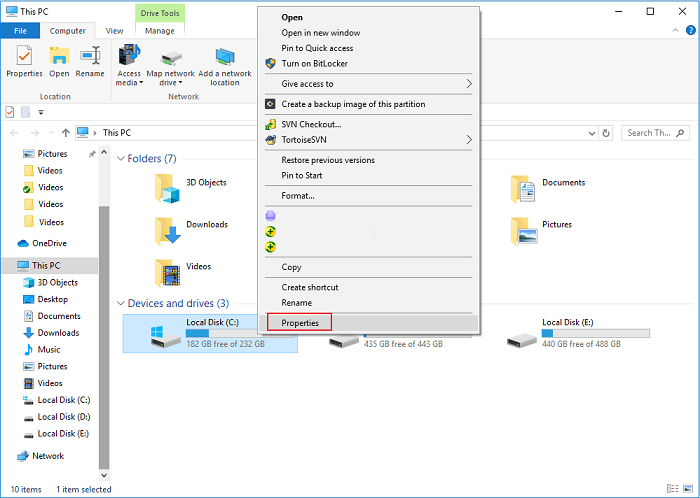Choose Create a backup image of this partition

pyautogui.click(x=352, y=104)
